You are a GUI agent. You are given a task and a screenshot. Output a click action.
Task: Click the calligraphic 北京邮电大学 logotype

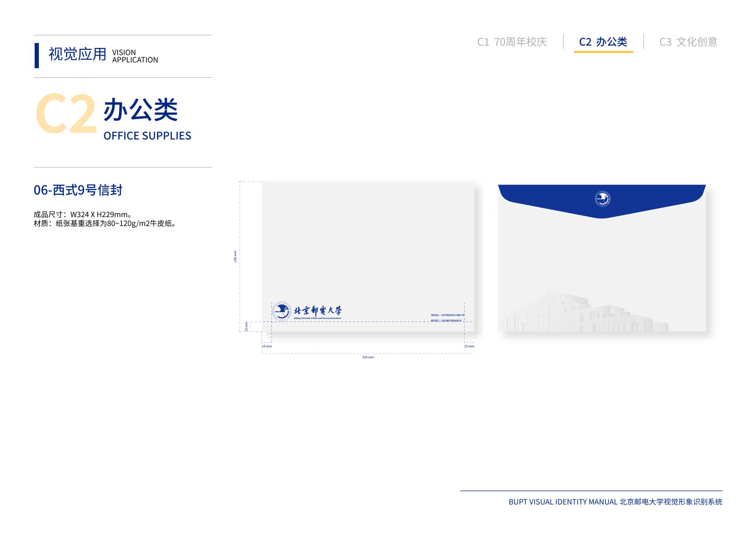317,311
